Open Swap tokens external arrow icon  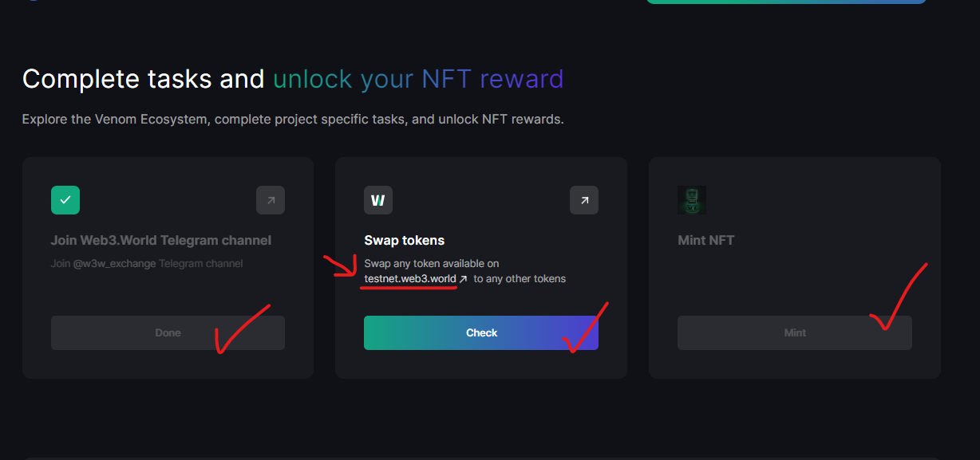tap(584, 200)
